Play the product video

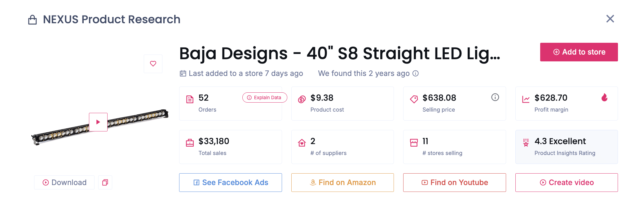98,122
